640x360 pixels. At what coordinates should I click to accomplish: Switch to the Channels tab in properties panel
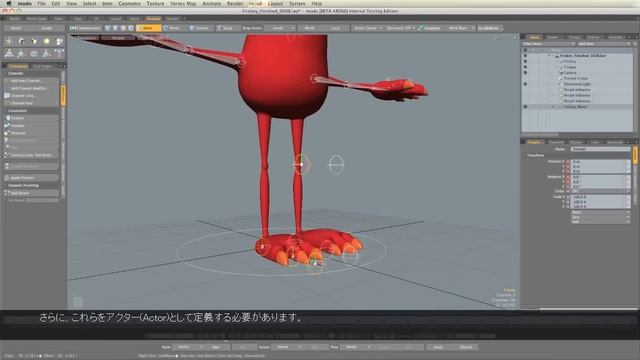point(556,142)
